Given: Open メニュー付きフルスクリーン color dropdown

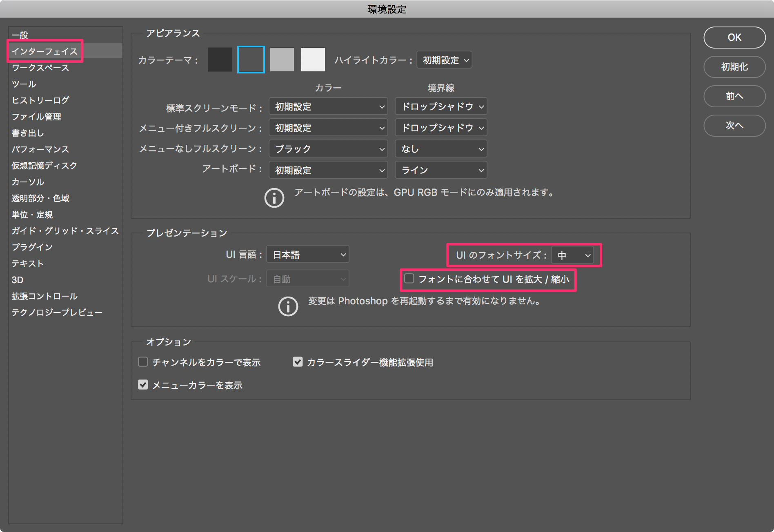Looking at the screenshot, I should pos(328,128).
